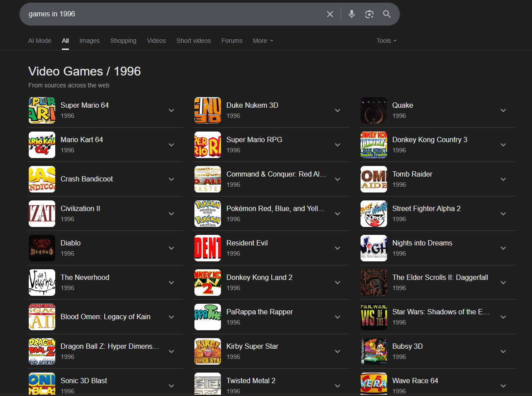Image resolution: width=532 pixels, height=396 pixels.
Task: Open the Videos tab
Action: point(156,41)
